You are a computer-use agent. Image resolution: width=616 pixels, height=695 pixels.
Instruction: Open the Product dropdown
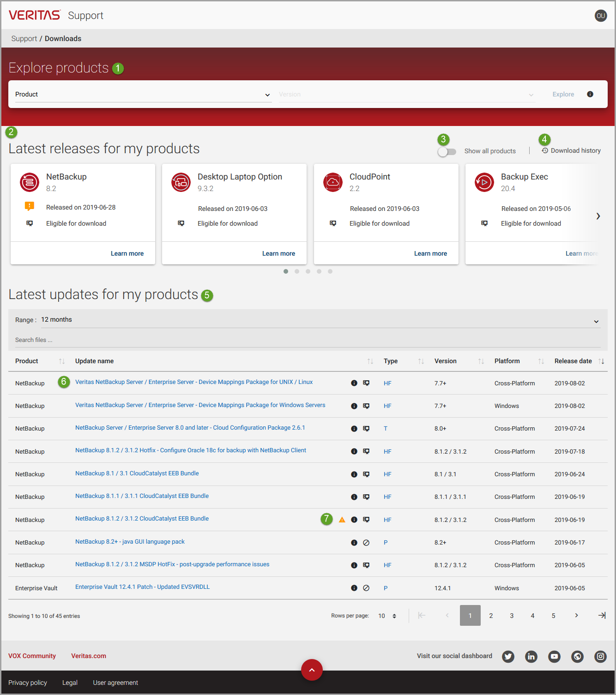pos(143,95)
